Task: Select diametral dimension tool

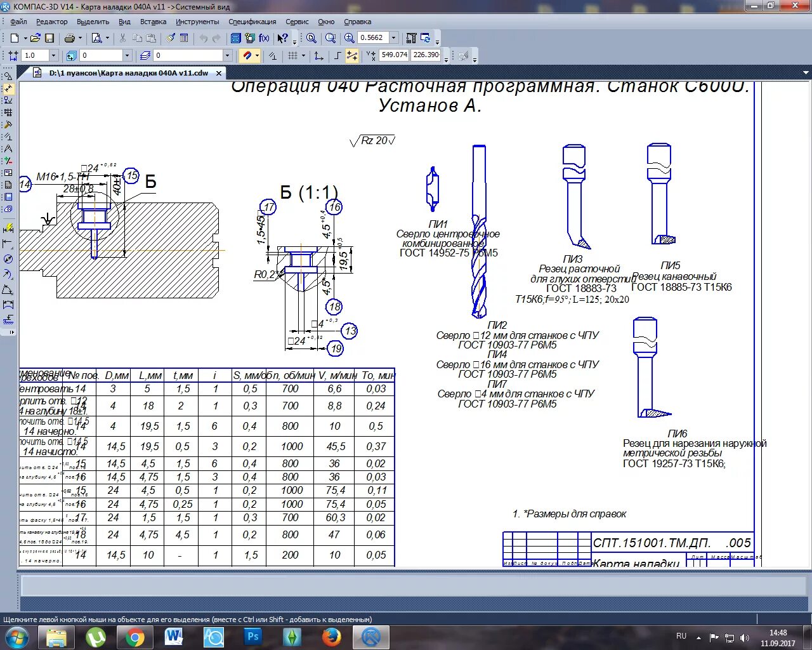Action: tap(8, 259)
